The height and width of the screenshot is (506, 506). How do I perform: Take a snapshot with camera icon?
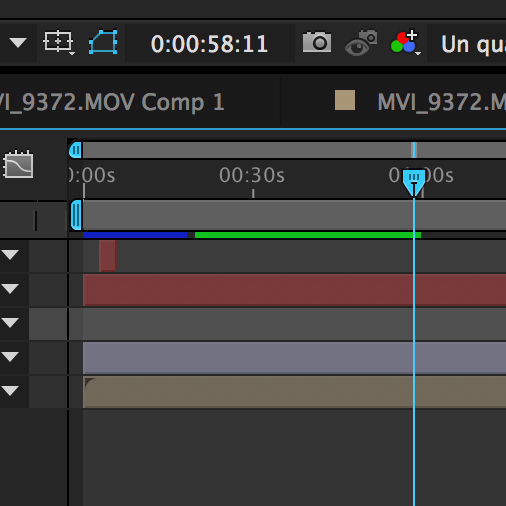click(317, 42)
